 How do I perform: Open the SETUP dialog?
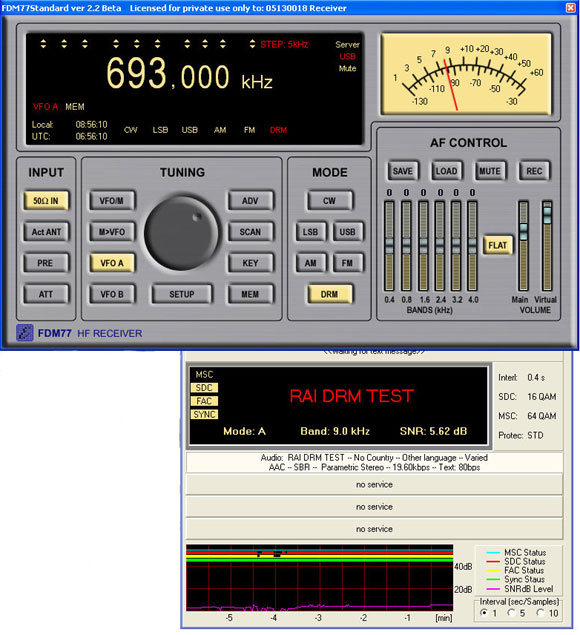click(x=182, y=294)
